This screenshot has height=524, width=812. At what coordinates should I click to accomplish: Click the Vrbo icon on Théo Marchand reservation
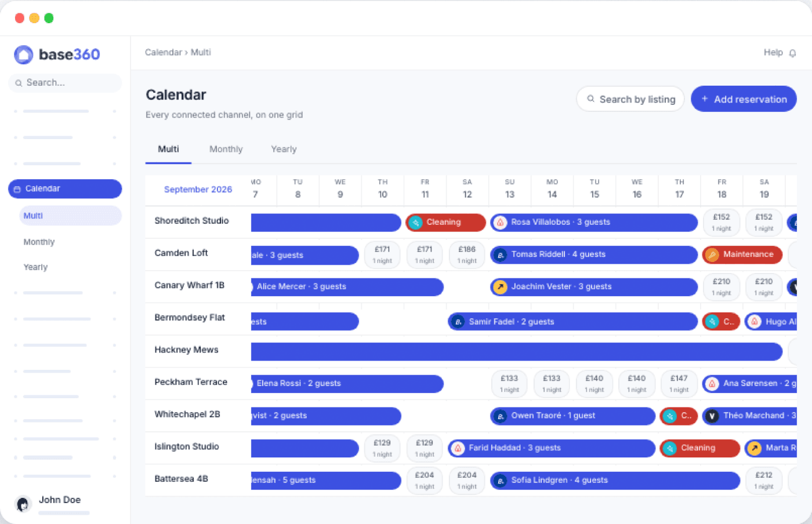712,416
